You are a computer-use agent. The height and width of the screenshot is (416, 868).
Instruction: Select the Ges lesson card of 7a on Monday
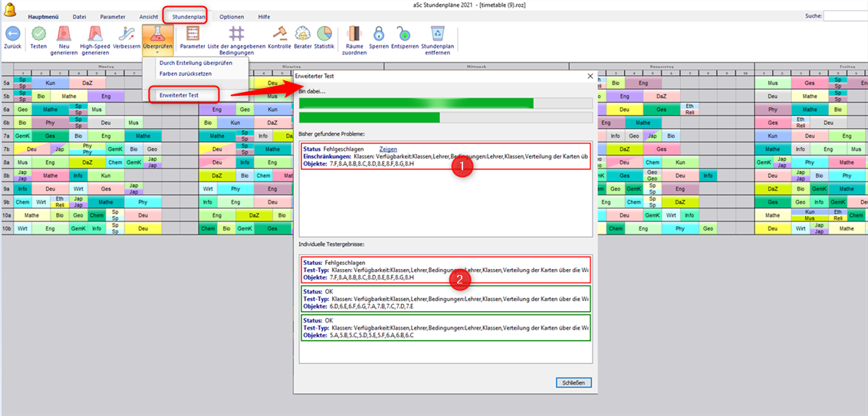pyautogui.click(x=51, y=136)
